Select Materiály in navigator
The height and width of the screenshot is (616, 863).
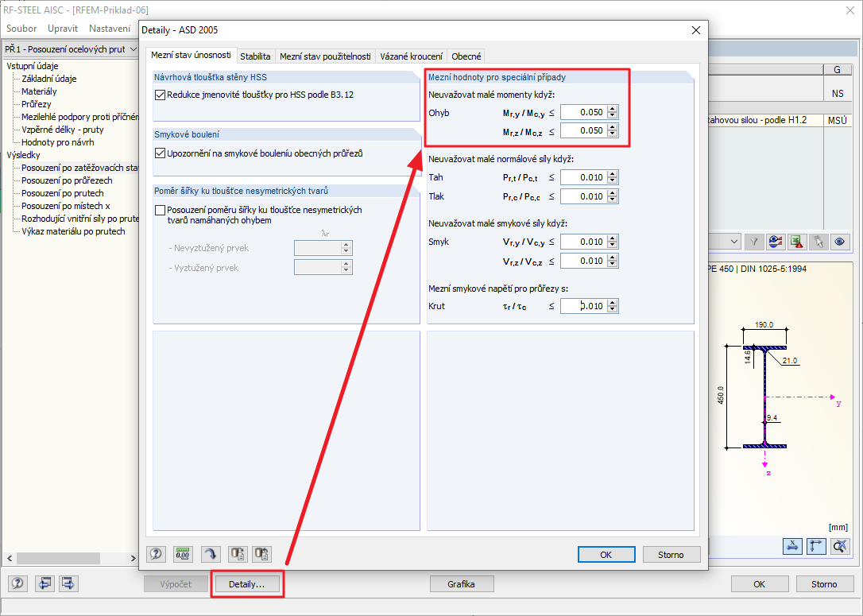tap(39, 91)
